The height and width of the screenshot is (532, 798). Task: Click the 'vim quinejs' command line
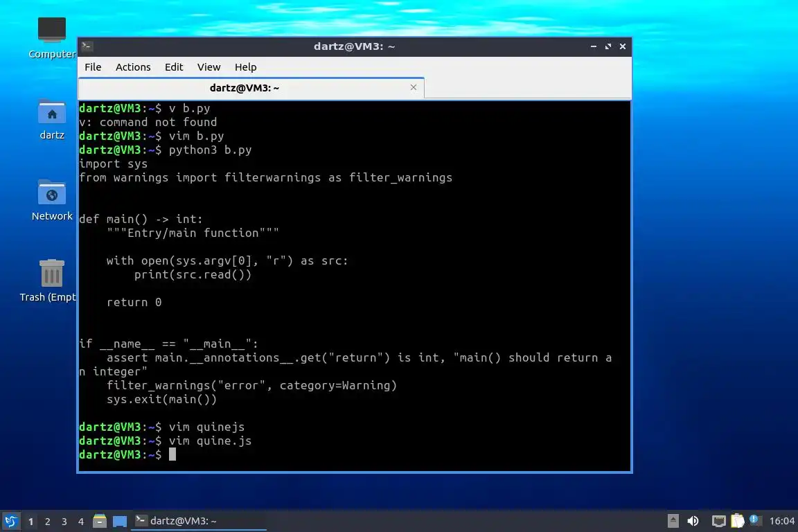tap(206, 427)
